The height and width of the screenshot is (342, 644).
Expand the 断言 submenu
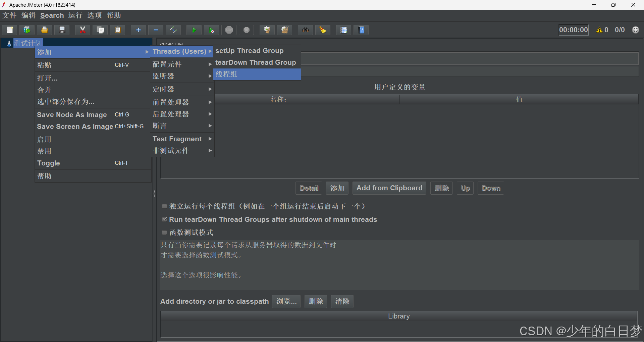[x=182, y=126]
